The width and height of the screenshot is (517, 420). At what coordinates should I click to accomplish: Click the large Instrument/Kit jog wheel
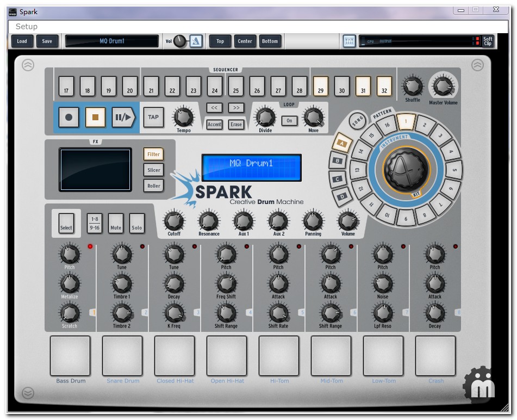406,170
